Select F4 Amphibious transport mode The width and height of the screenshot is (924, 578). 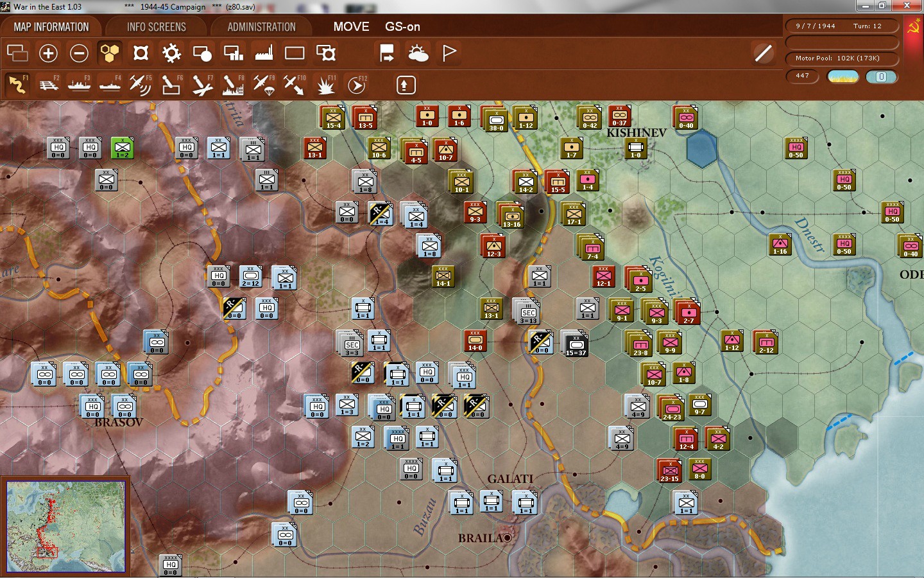coord(110,85)
